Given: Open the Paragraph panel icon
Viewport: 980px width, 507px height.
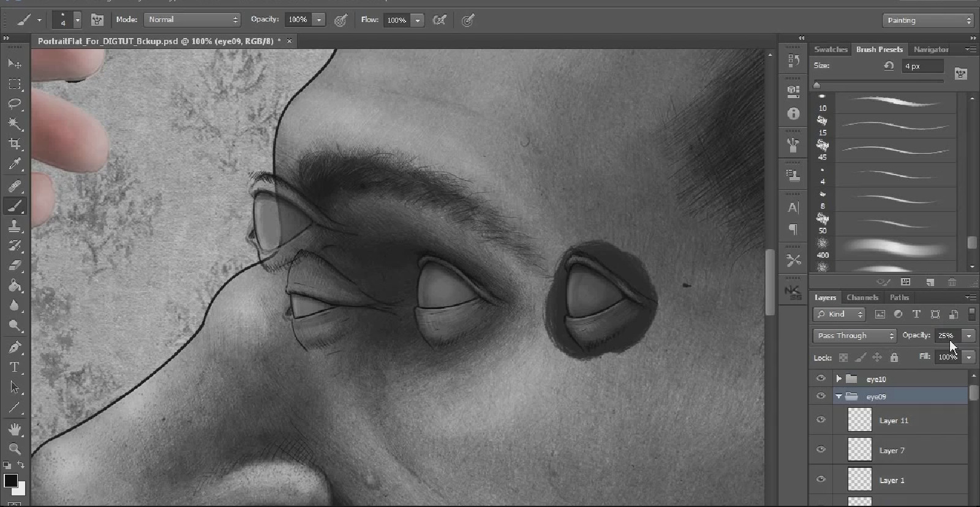Looking at the screenshot, I should [x=794, y=229].
